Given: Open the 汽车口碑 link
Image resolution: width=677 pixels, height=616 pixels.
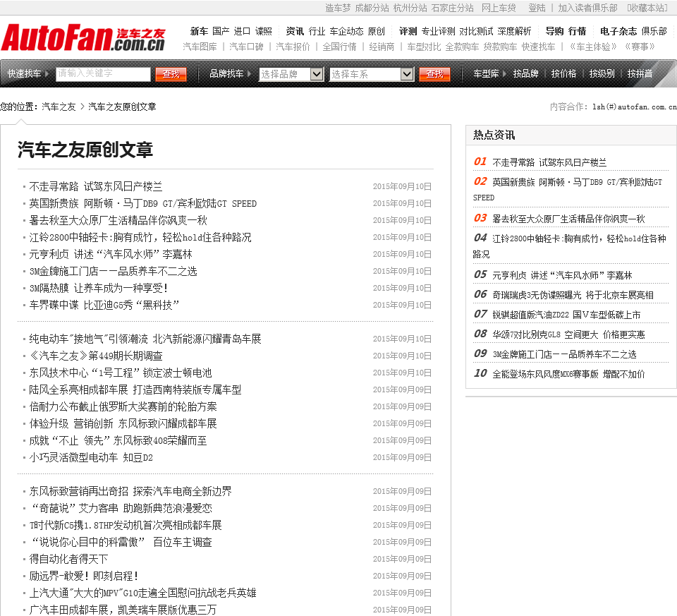Looking at the screenshot, I should [x=246, y=47].
